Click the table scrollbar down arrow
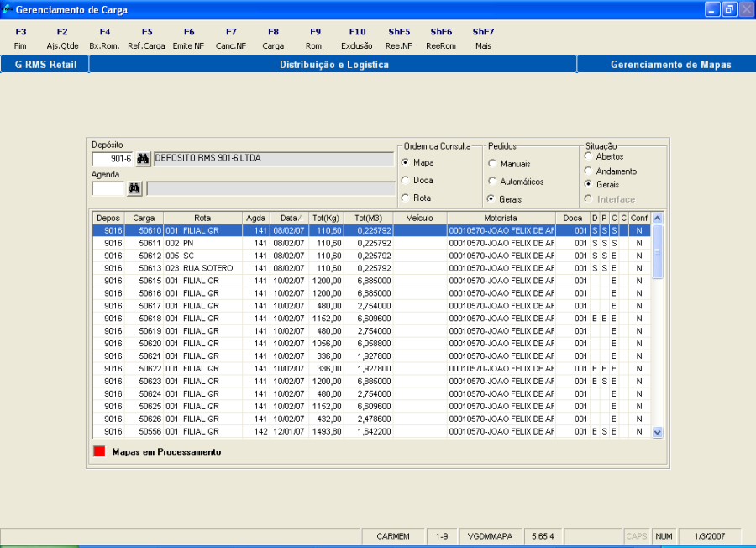The width and height of the screenshot is (756, 548). pos(657,432)
